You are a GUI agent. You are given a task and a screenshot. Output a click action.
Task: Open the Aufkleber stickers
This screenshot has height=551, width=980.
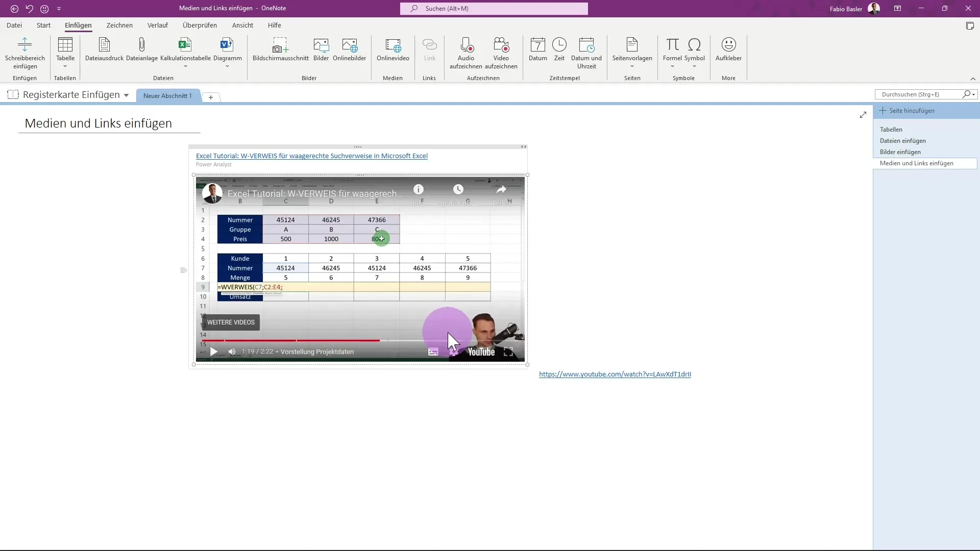(x=728, y=49)
